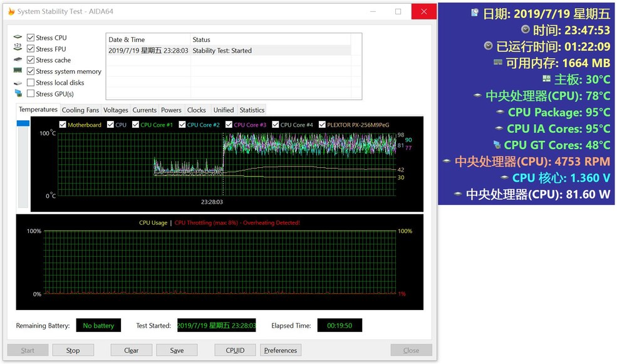Enable the Stress GPU(s) checkbox
This screenshot has width=617, height=364.
tap(30, 93)
